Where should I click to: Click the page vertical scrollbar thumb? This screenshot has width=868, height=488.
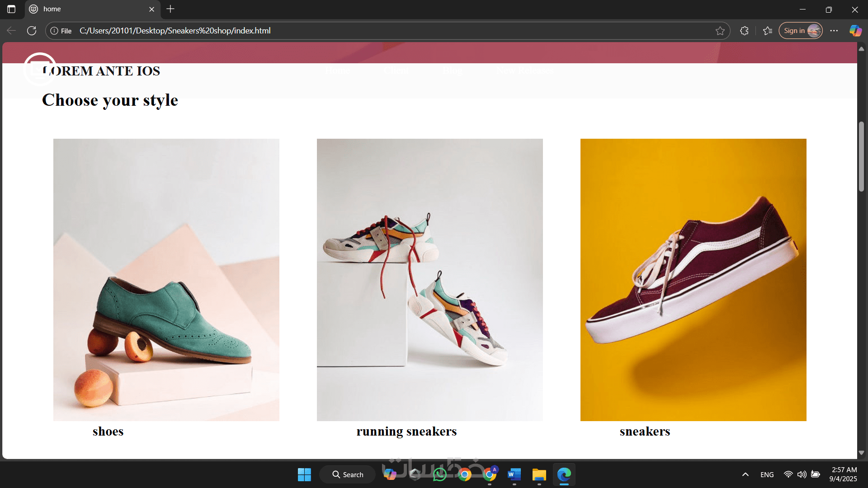tap(861, 156)
